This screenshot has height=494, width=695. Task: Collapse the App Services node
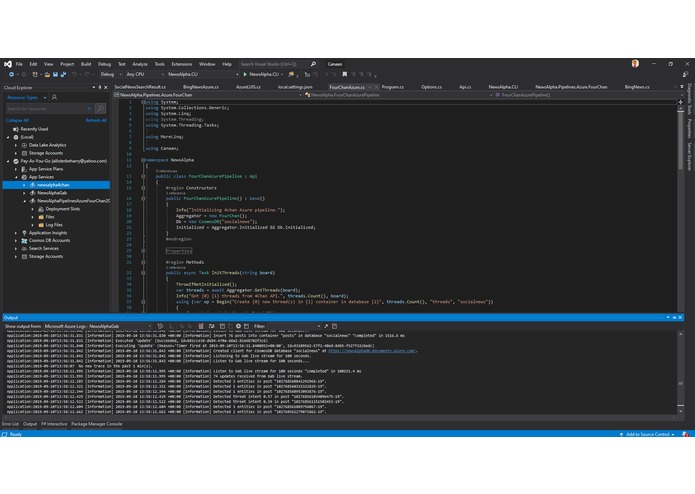click(16, 177)
